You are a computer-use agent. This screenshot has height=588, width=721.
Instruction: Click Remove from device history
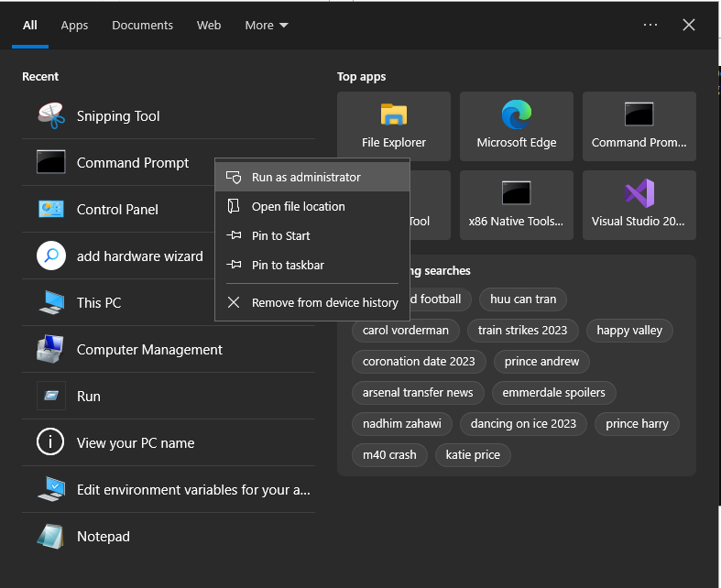pos(324,302)
